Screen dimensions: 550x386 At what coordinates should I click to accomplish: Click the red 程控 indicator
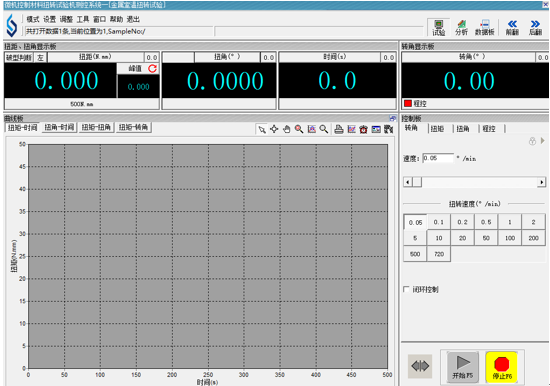click(x=408, y=103)
